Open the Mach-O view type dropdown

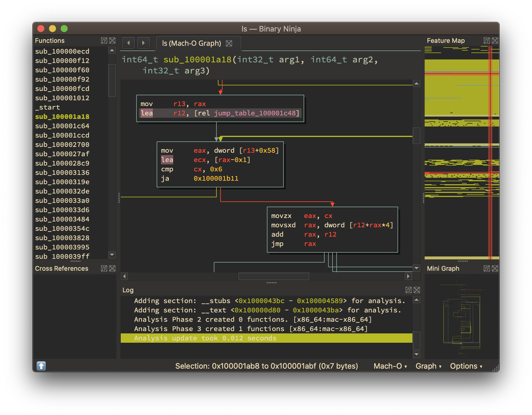(390, 366)
